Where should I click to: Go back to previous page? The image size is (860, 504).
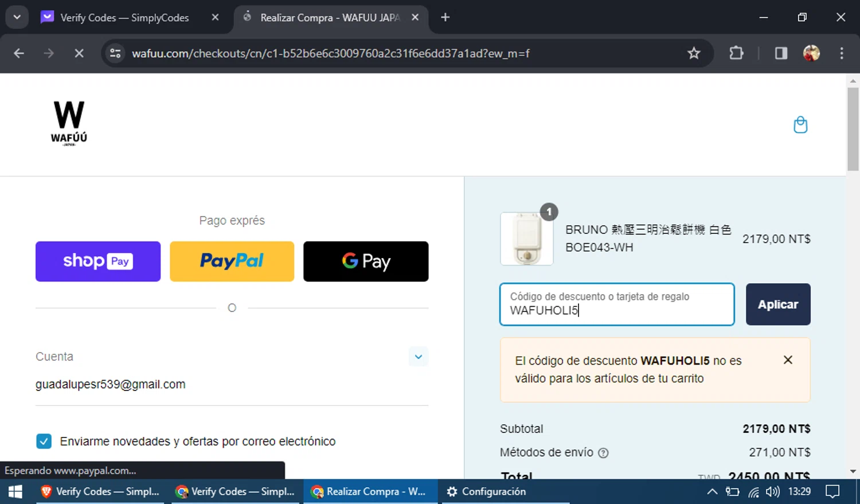[19, 53]
